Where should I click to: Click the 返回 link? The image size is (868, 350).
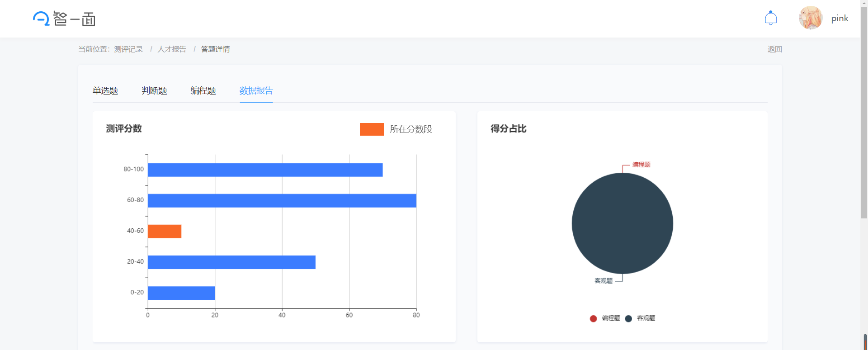click(775, 49)
